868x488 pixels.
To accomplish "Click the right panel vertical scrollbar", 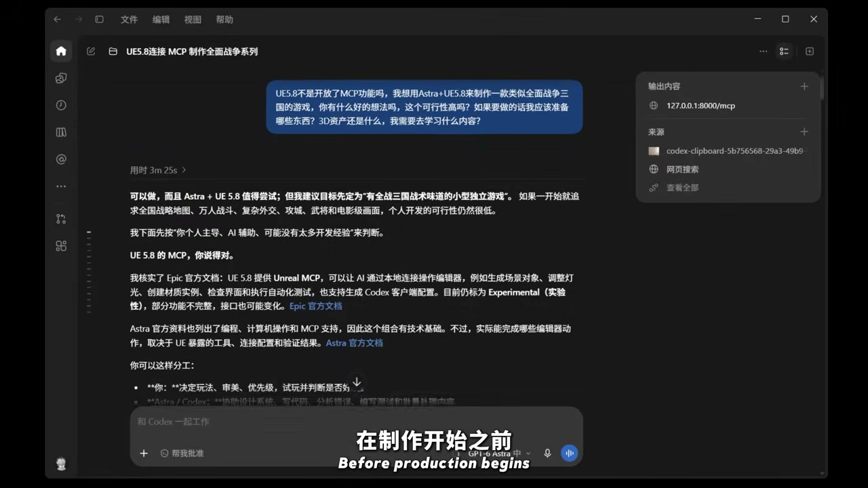I will [822, 88].
